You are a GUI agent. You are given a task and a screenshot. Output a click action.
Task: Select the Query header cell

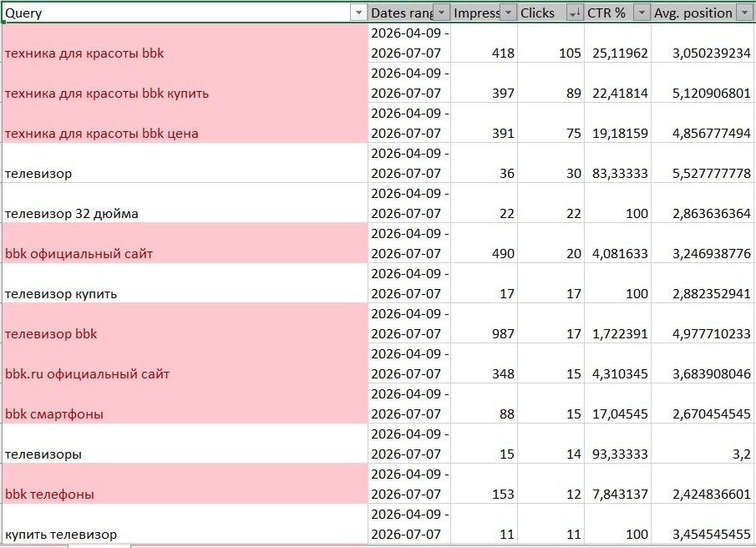click(x=185, y=13)
